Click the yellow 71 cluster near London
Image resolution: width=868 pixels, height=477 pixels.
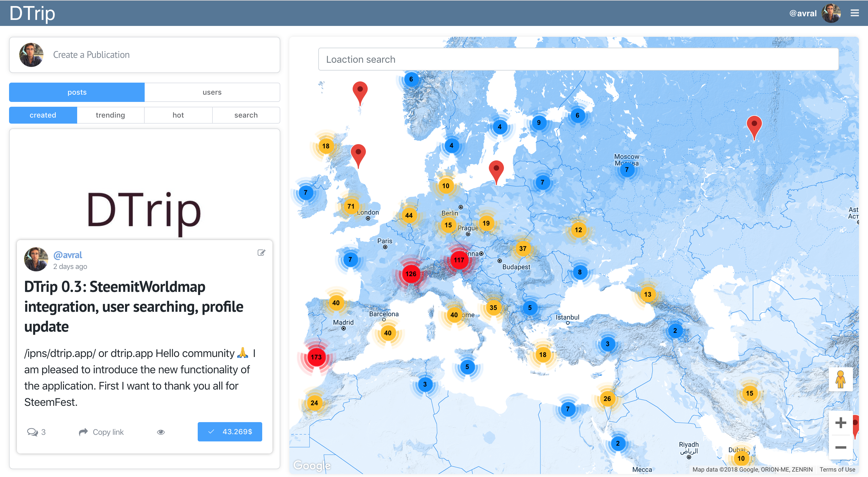tap(351, 206)
